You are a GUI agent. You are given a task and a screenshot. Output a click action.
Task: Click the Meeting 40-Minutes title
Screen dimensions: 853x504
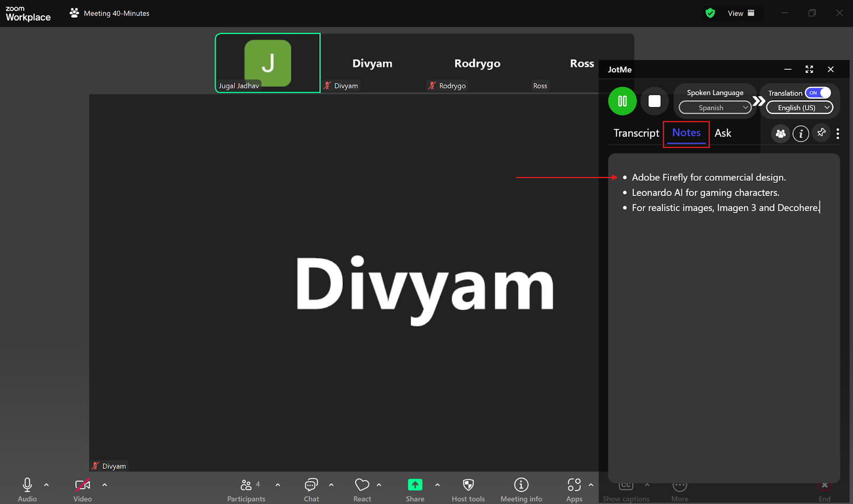tap(116, 13)
